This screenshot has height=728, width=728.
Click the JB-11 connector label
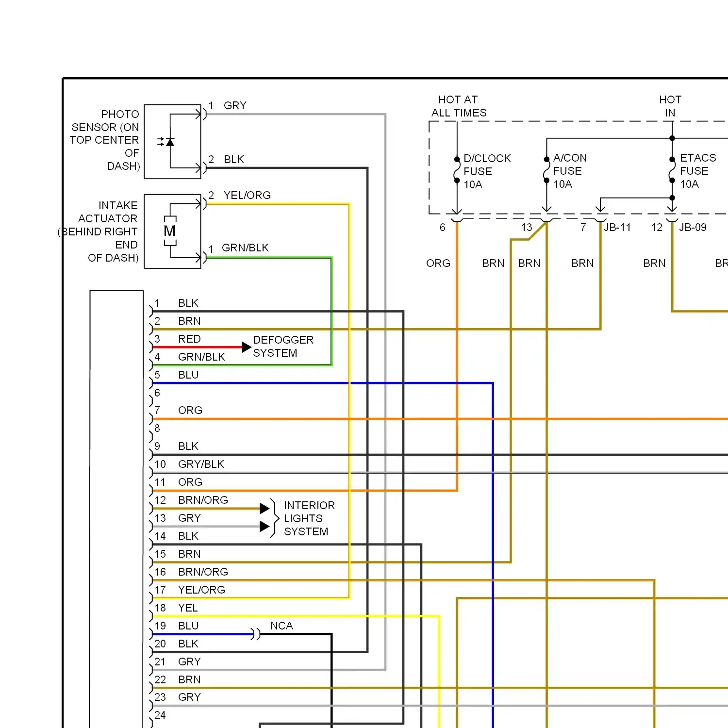pyautogui.click(x=617, y=227)
